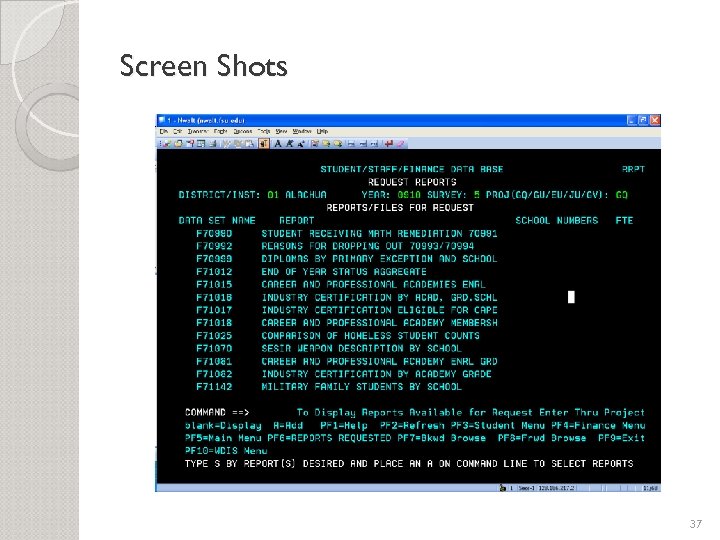Click the PF8=Frwd Browse hint text
720x540 pixels.
542,438
